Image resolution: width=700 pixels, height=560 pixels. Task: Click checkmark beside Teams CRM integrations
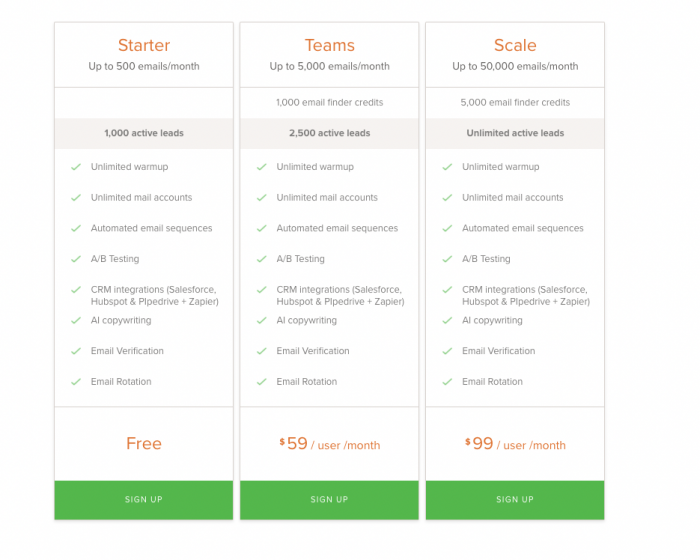coord(262,290)
